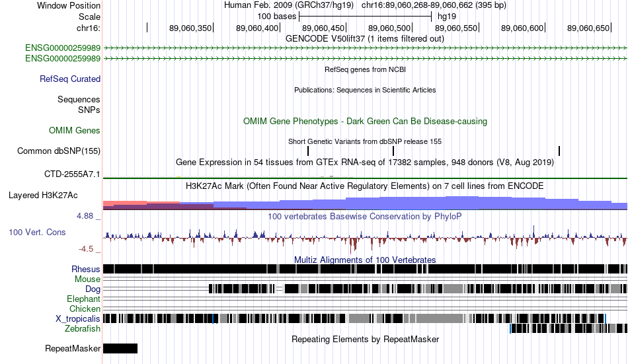This screenshot has width=628, height=364.
Task: Click dbSNP variant marker right of 89,060,600
Action: 559,151
